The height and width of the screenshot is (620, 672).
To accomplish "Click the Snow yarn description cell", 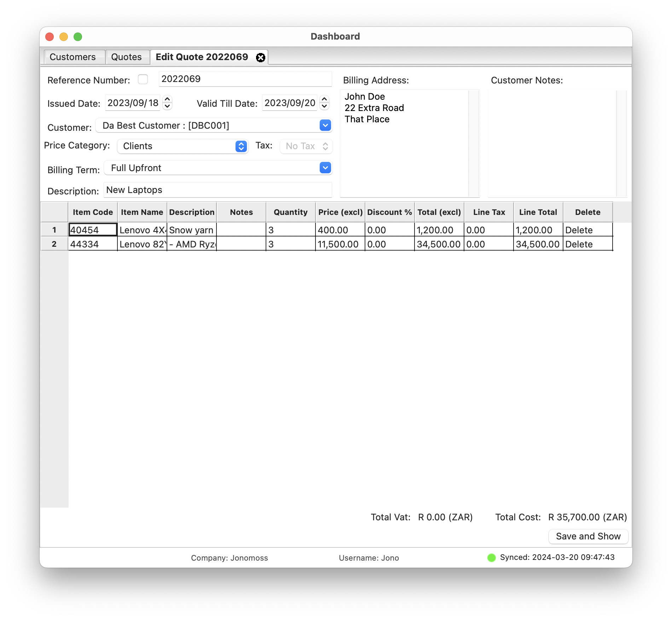I will (192, 230).
